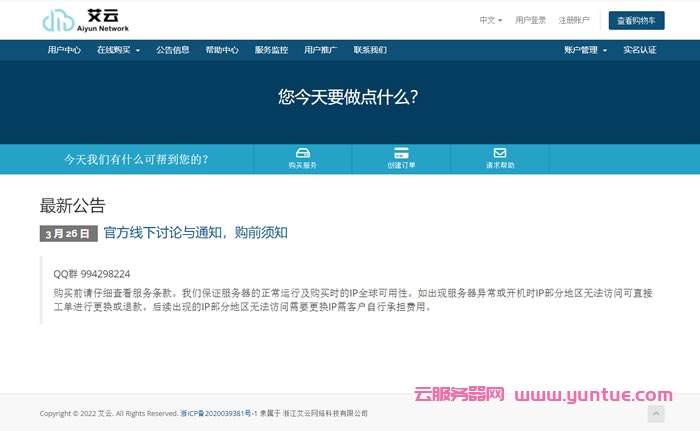Open the 中文 language dropdown
This screenshot has height=431, width=700.
(490, 20)
